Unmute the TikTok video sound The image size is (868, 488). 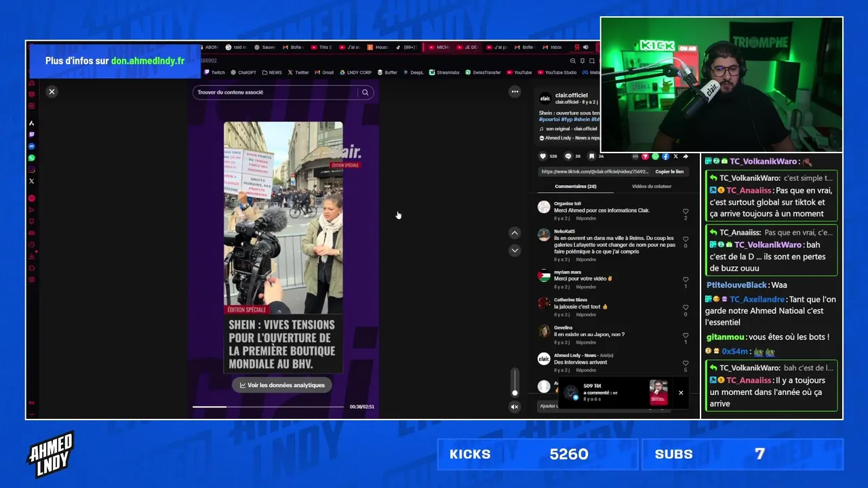coord(515,407)
